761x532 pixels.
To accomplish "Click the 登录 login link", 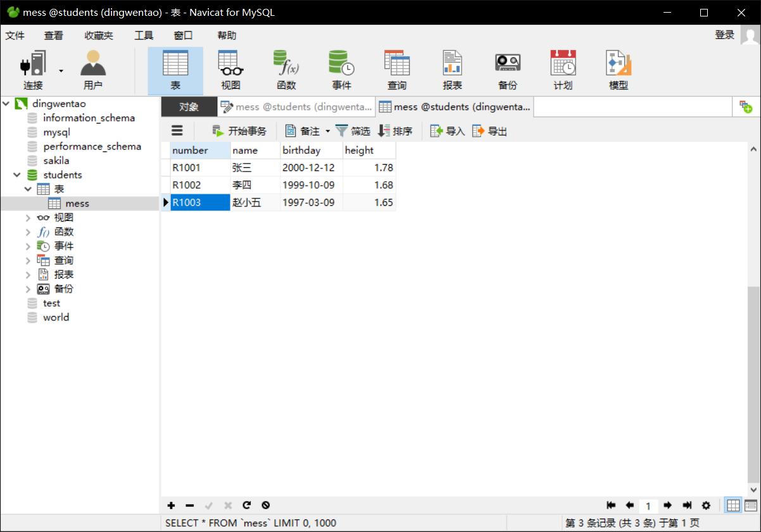I will coord(724,35).
